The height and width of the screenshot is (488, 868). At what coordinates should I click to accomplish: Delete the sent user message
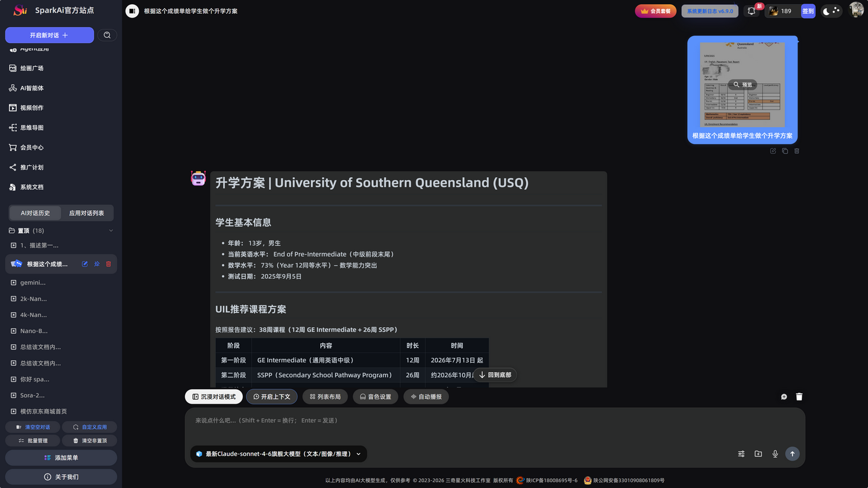[x=796, y=151]
